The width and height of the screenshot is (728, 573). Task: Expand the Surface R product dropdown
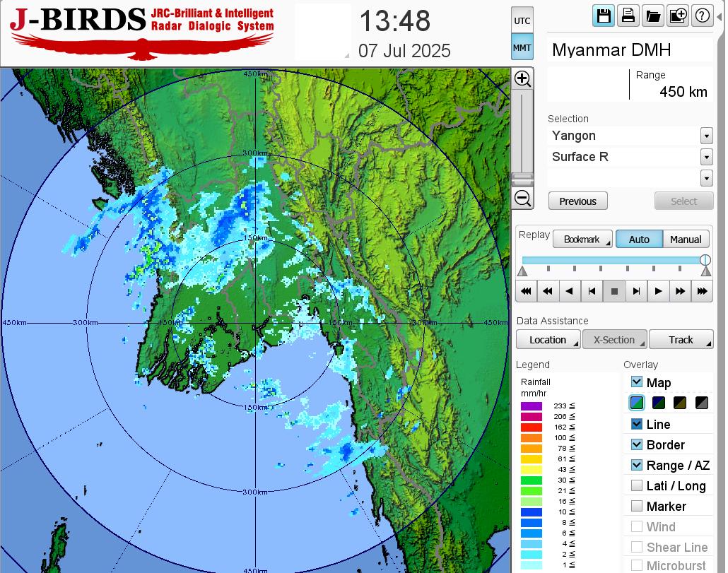click(706, 157)
